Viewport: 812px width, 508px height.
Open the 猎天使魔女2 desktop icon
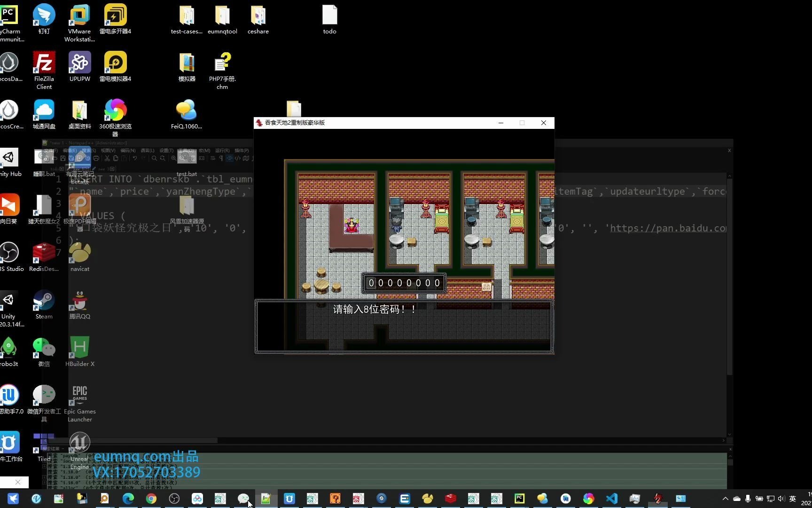pos(44,209)
